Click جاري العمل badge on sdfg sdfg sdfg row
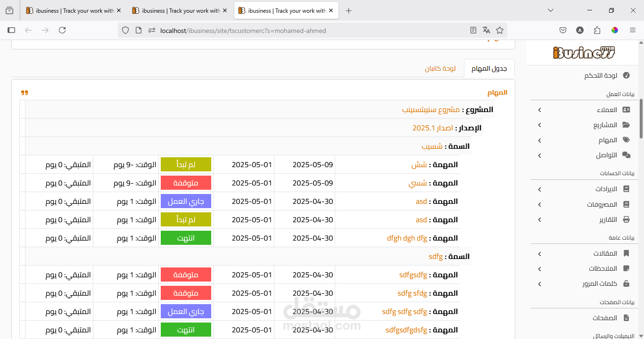 coord(186,312)
